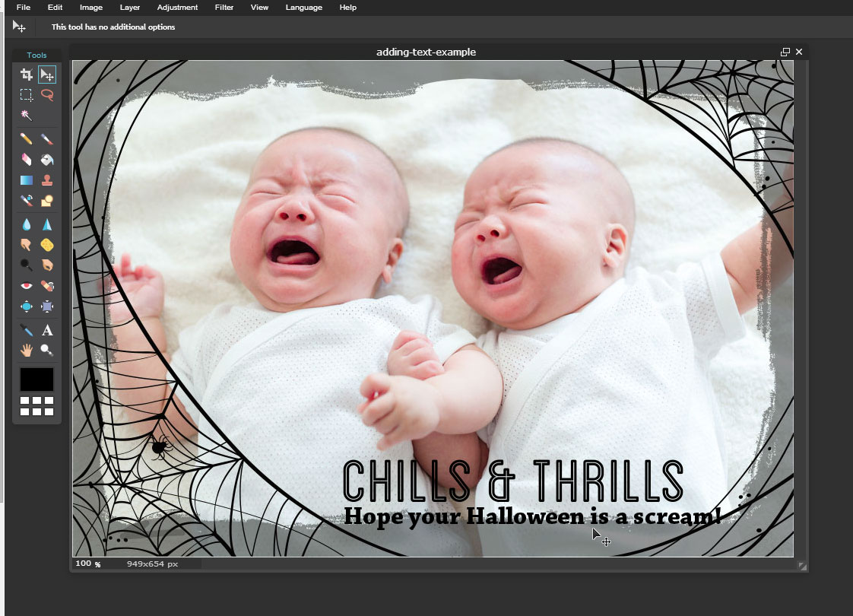This screenshot has width=853, height=616.
Task: Select the Gradient tool
Action: point(27,180)
